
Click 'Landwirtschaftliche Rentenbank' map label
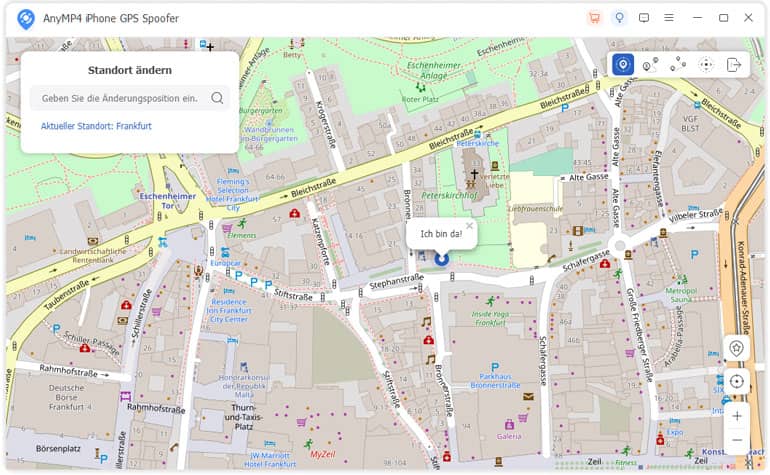93,255
